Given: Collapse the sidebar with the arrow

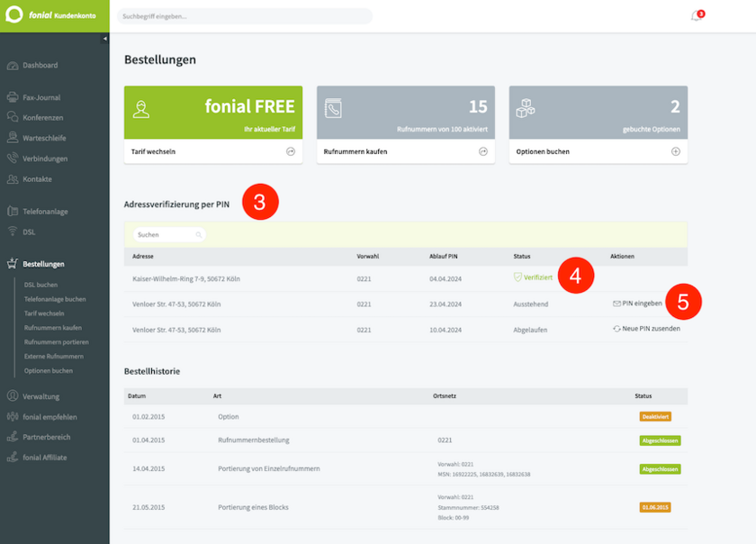Looking at the screenshot, I should click(x=104, y=39).
